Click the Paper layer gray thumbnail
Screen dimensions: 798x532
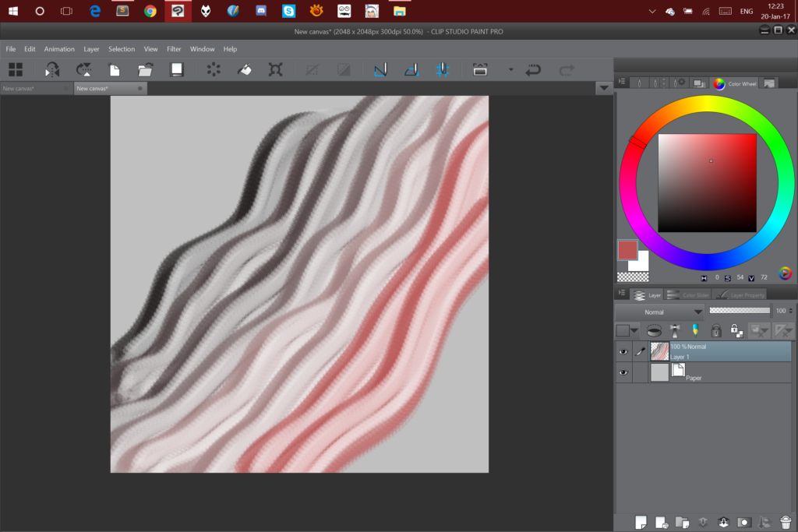tap(659, 372)
